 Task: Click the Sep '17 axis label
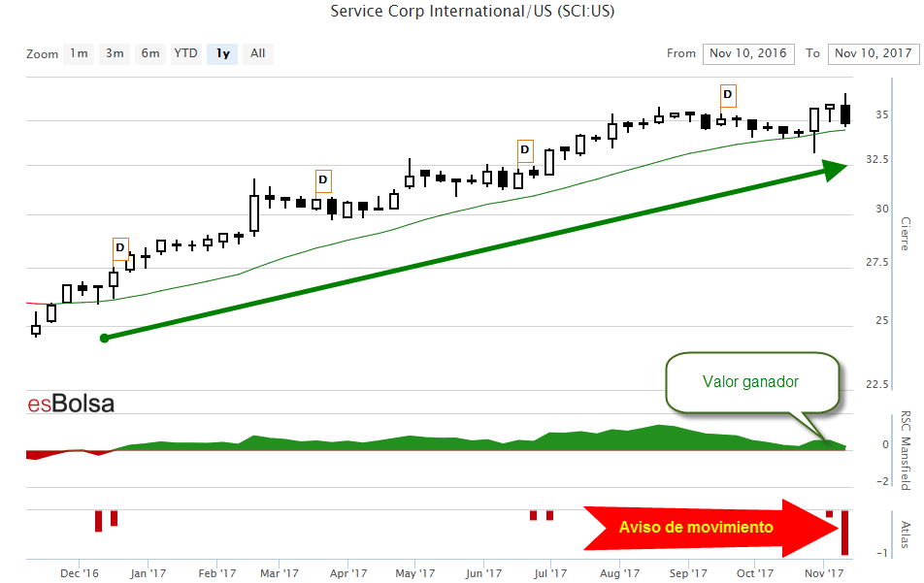688,573
